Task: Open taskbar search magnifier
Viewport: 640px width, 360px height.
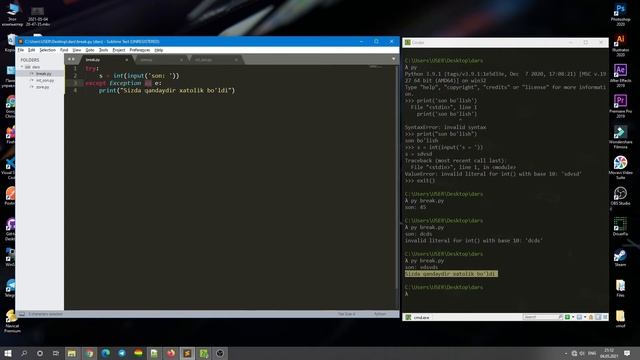Action: click(24, 353)
